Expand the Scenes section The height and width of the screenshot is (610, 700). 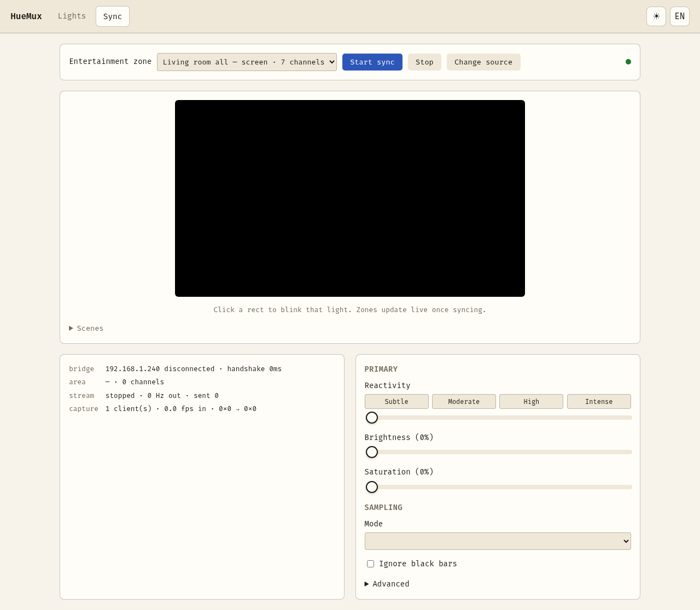86,328
